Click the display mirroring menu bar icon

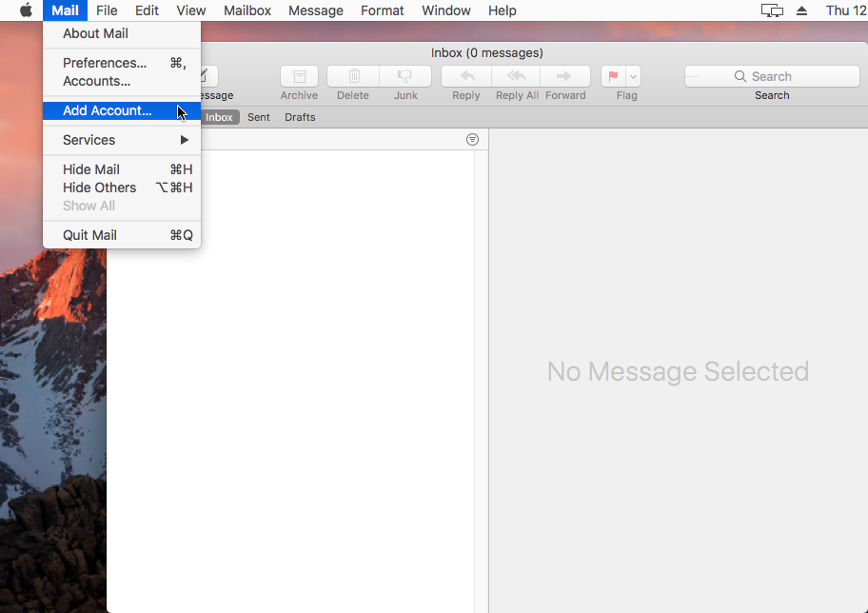tap(772, 10)
